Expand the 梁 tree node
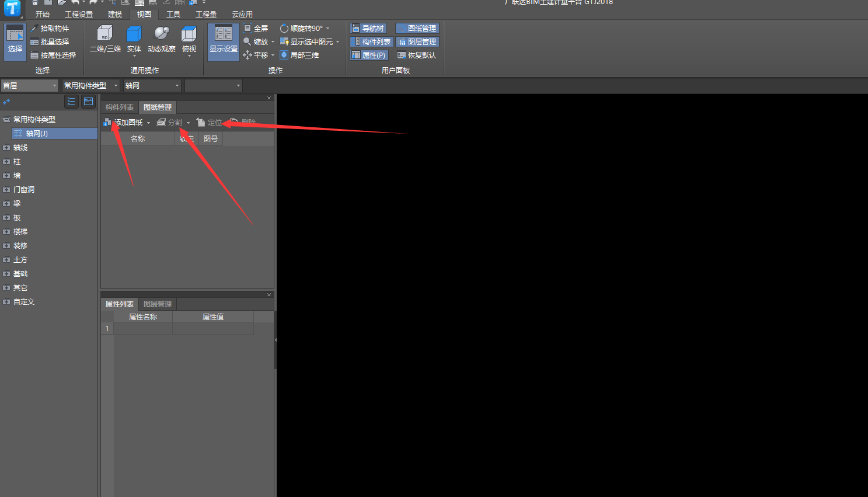The width and height of the screenshot is (868, 497). click(x=6, y=204)
